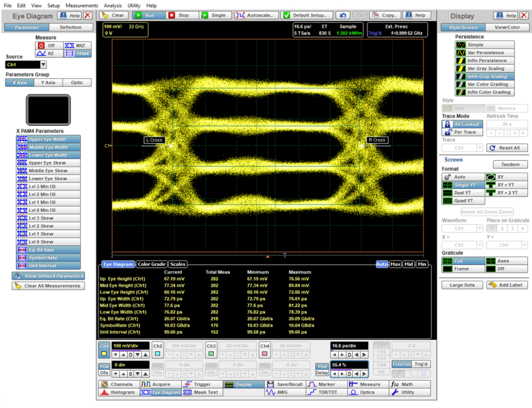532x408 pixels.
Task: Open the Measurements menu
Action: pos(82,5)
